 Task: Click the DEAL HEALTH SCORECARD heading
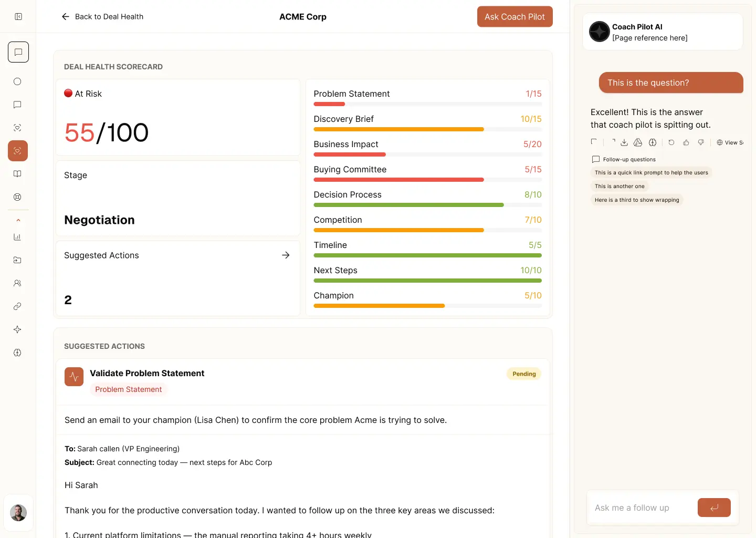click(x=113, y=67)
